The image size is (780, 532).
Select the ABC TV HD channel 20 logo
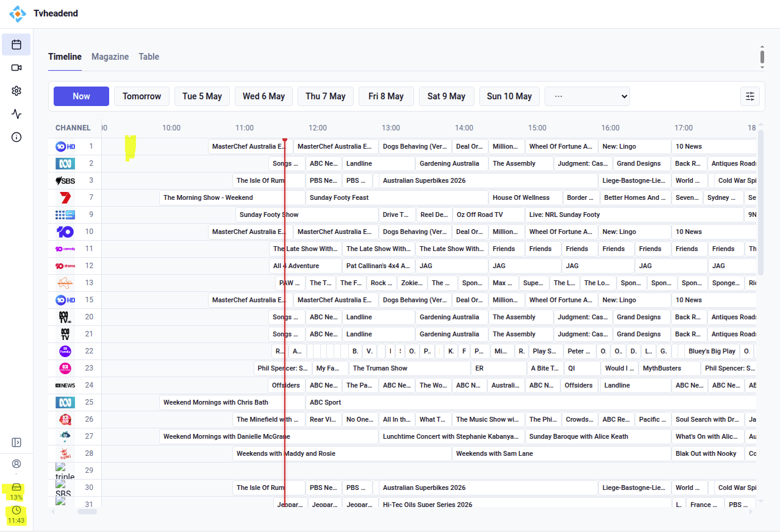pos(65,317)
